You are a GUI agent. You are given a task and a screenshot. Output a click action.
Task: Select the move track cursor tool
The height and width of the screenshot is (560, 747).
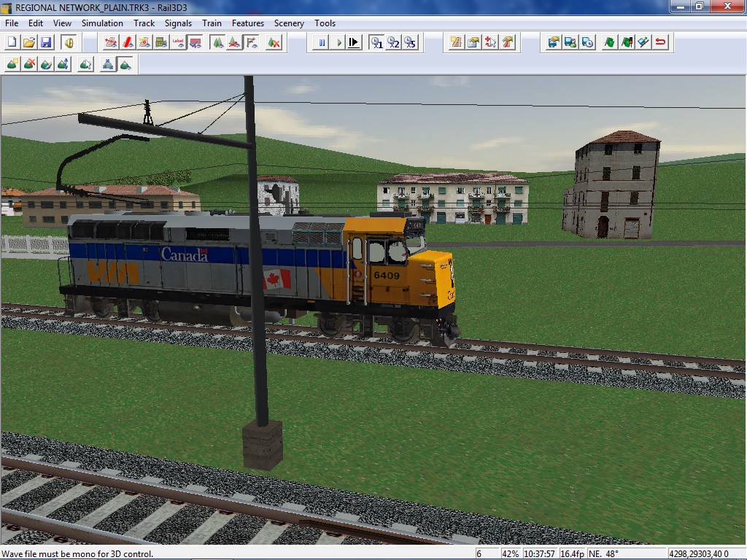490,42
